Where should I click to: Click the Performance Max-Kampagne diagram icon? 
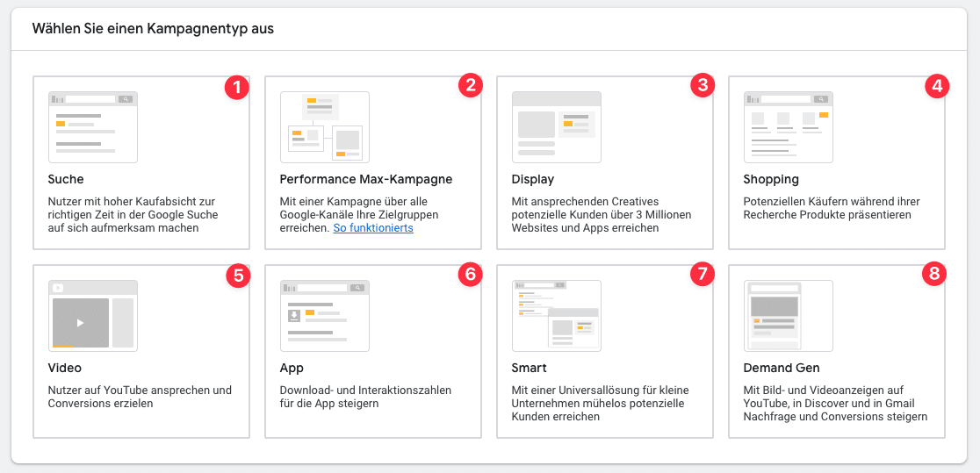coord(325,127)
